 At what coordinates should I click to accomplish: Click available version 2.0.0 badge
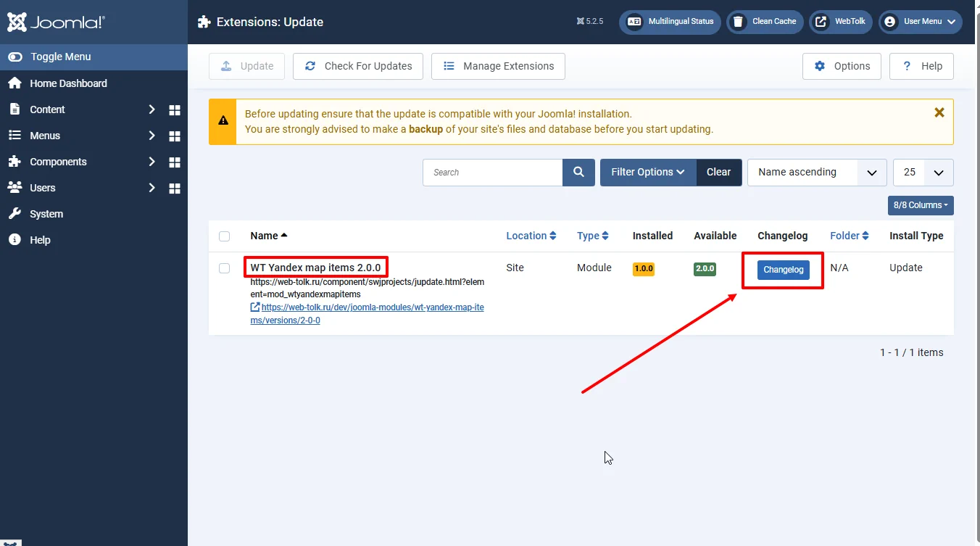click(x=705, y=268)
